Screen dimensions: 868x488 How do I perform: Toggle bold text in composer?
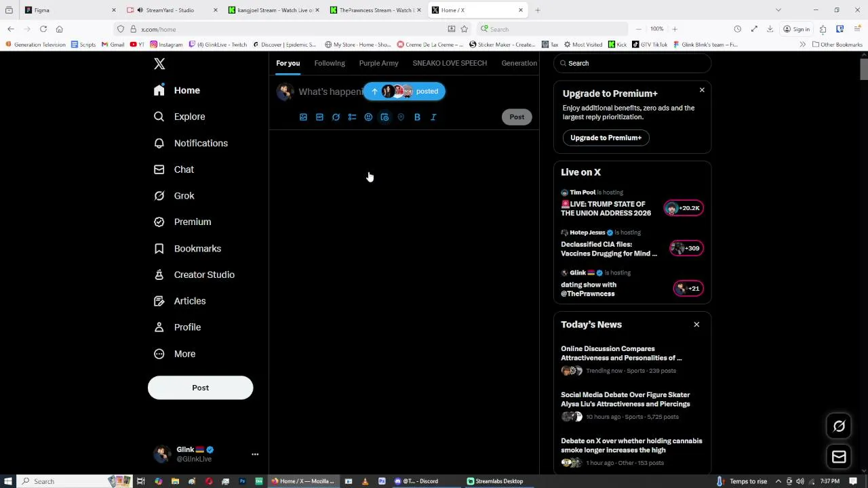[x=417, y=117]
